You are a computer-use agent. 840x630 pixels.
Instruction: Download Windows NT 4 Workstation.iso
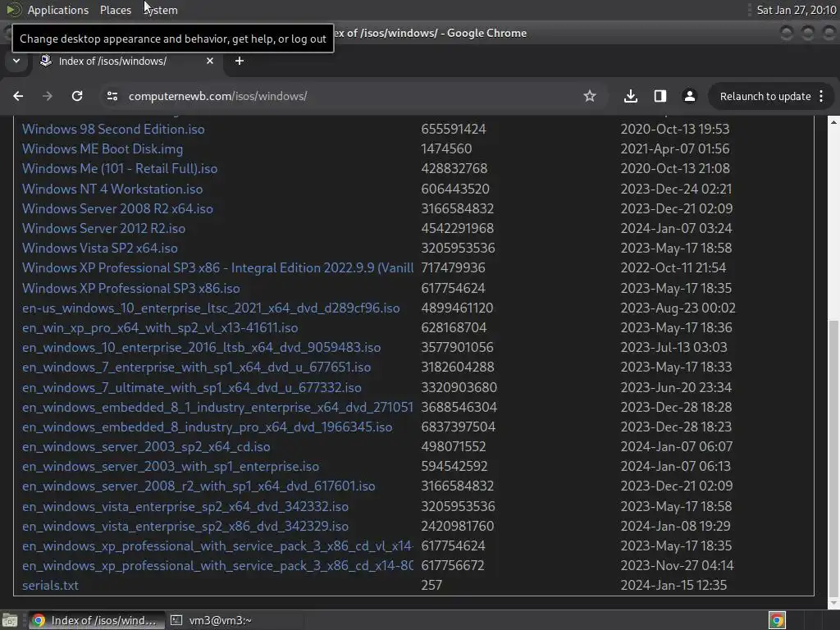click(112, 189)
